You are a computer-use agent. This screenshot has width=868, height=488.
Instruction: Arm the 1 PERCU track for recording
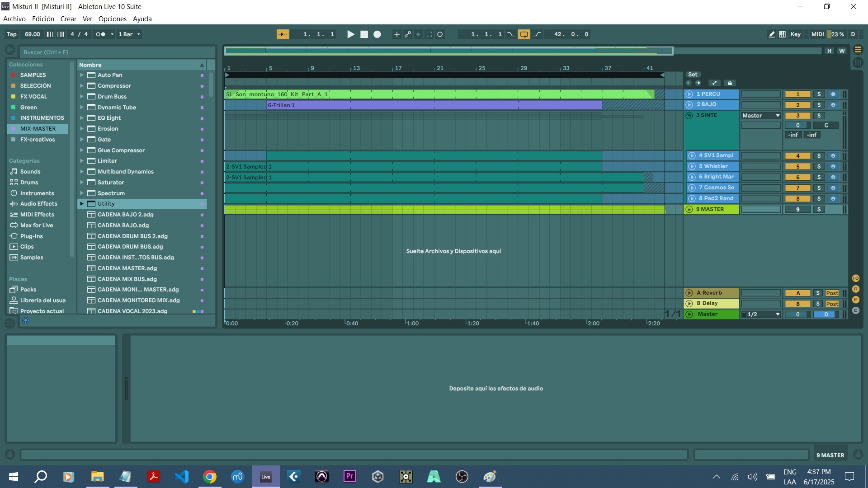833,94
